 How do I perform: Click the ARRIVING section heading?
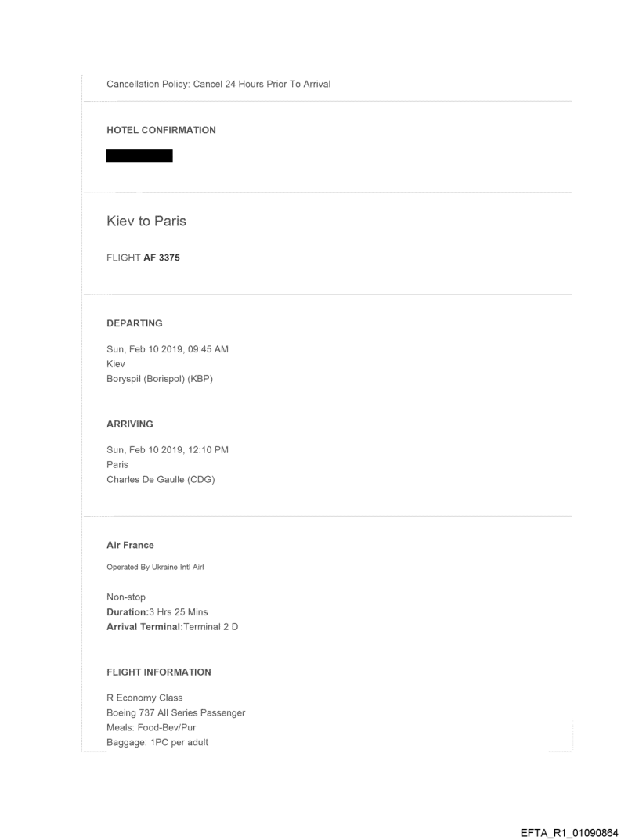(x=130, y=424)
